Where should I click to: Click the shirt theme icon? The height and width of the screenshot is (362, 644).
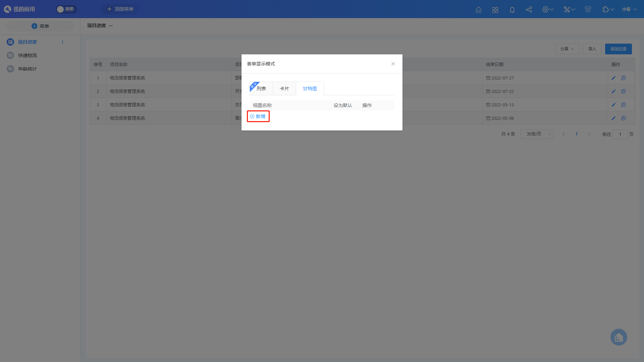pos(588,9)
